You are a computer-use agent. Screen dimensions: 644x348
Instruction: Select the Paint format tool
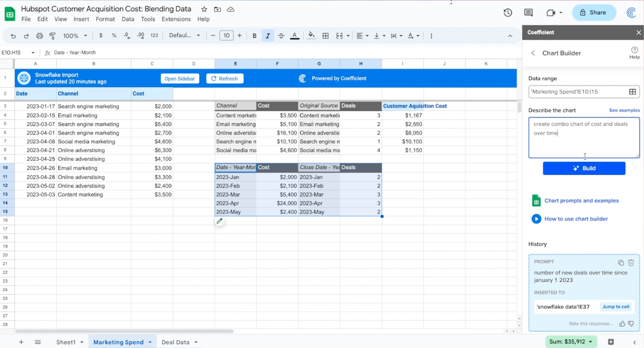[52, 35]
